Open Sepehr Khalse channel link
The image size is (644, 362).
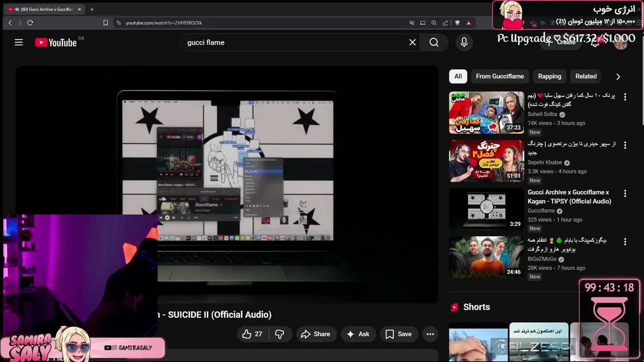tap(545, 162)
